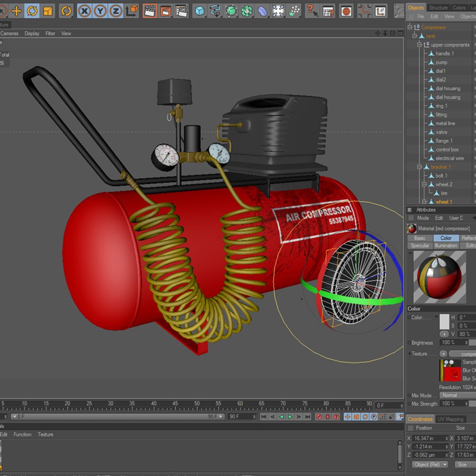The image size is (476, 476).
Task: Click the Play Forwards button
Action: 290,417
